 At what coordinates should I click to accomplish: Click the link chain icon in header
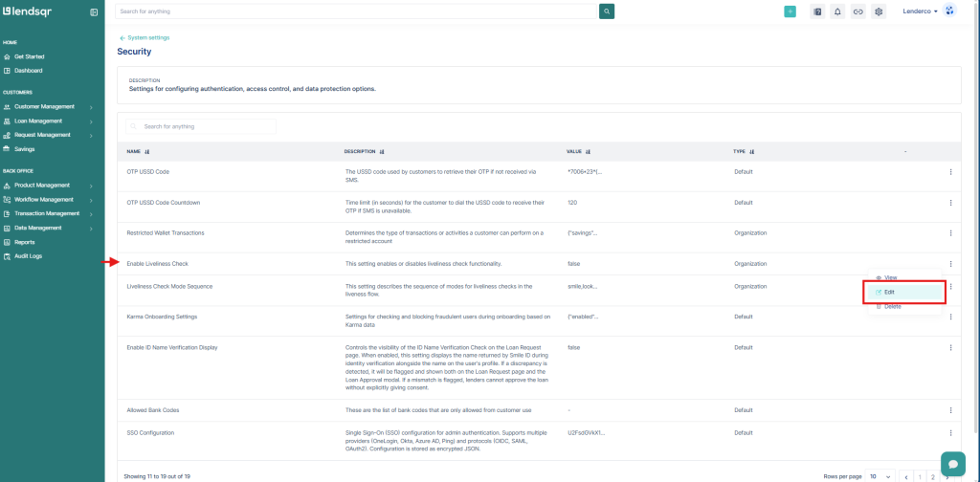click(858, 11)
